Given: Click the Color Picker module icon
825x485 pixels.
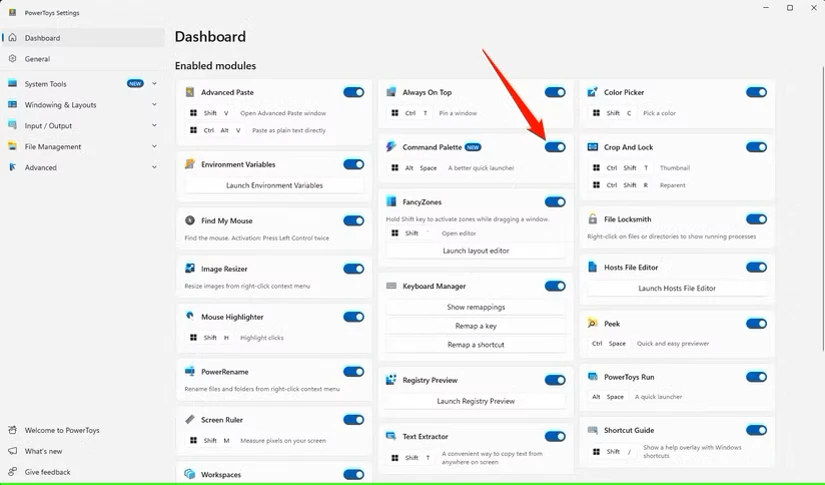Looking at the screenshot, I should pyautogui.click(x=593, y=92).
